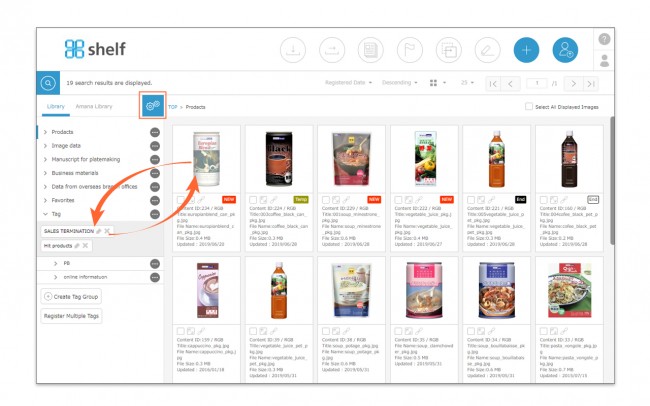This screenshot has height=406, width=650.
Task: Tick checkbox under cappuccino product image
Action: coord(180,331)
